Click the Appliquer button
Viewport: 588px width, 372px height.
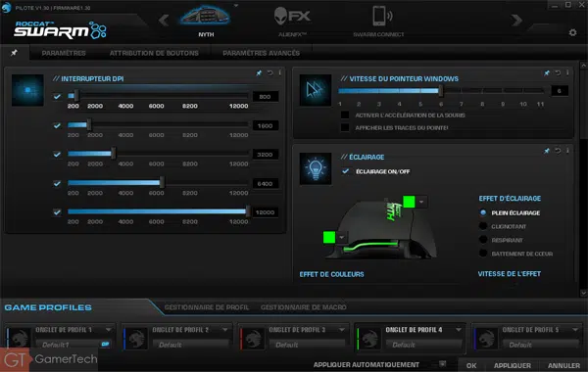513,365
